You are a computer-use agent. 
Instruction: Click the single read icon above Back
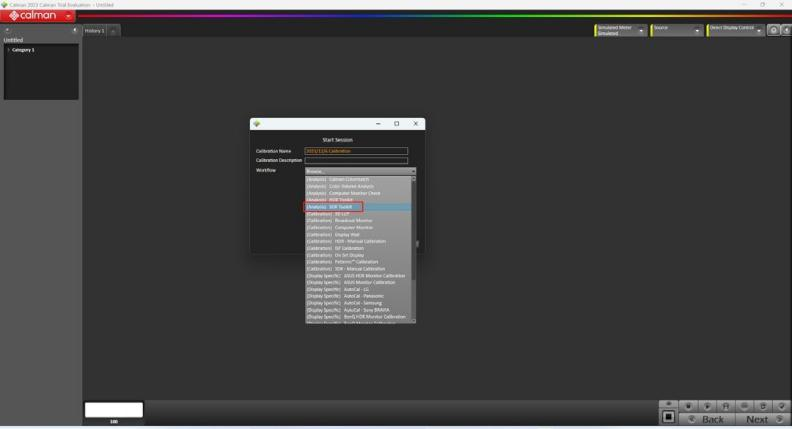click(688, 406)
